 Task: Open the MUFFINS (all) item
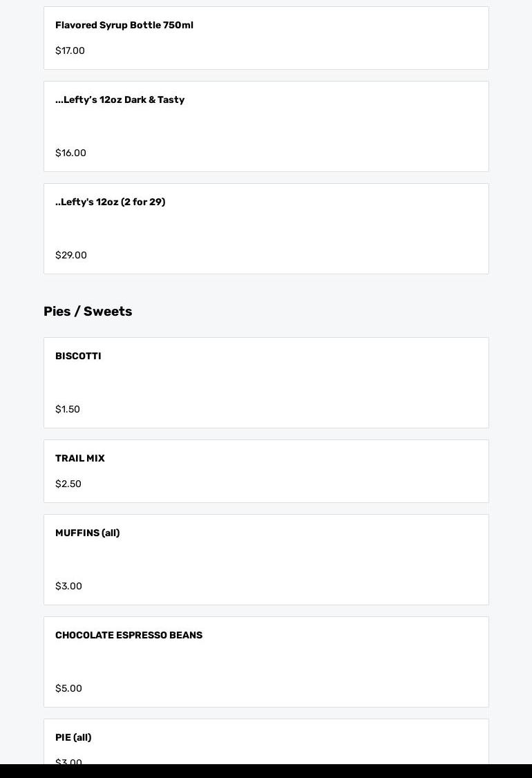tap(88, 533)
